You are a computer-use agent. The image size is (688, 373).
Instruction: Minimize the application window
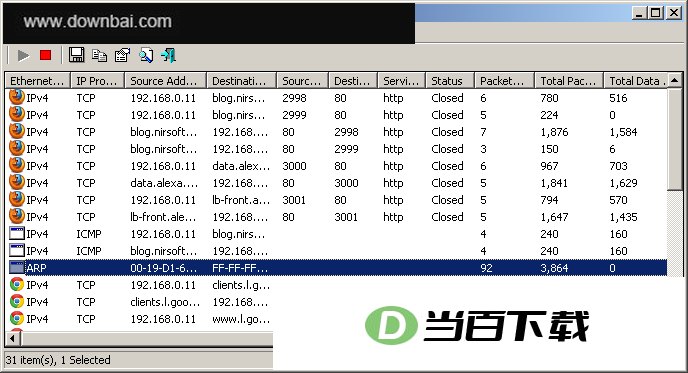pos(639,13)
